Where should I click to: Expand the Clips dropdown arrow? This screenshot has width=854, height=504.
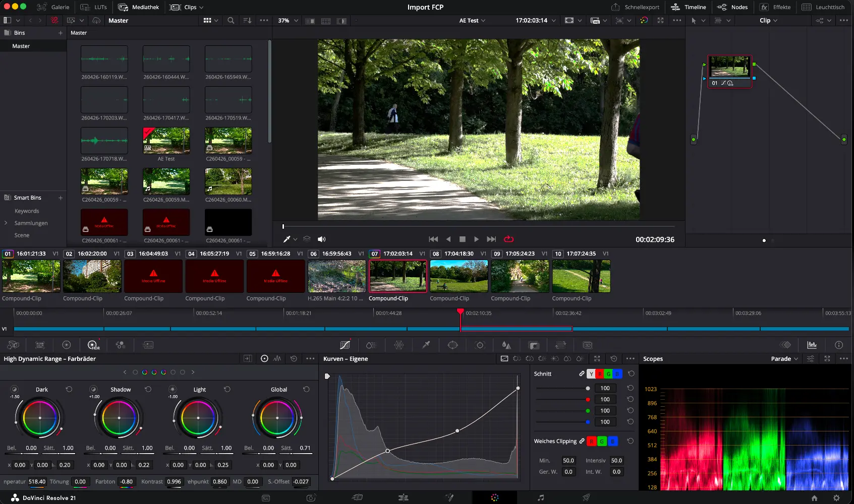(201, 8)
